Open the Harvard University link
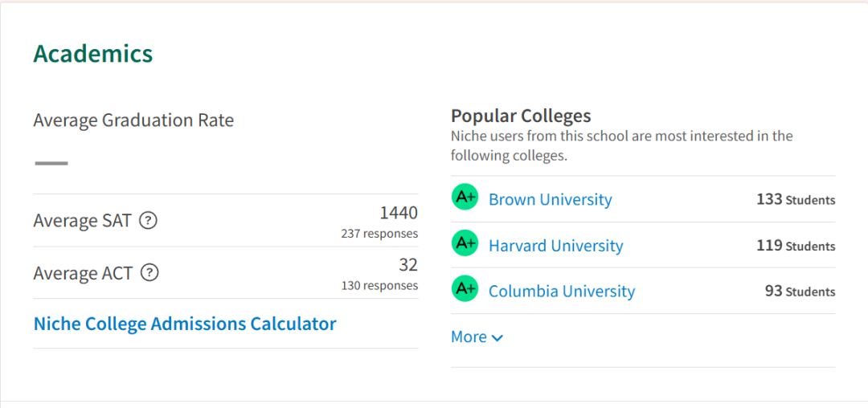Image resolution: width=868 pixels, height=408 pixels. tap(556, 245)
